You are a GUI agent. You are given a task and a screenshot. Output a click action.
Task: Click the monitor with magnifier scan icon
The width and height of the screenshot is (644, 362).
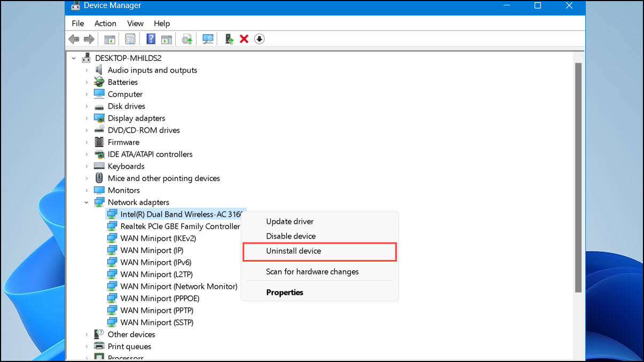208,39
